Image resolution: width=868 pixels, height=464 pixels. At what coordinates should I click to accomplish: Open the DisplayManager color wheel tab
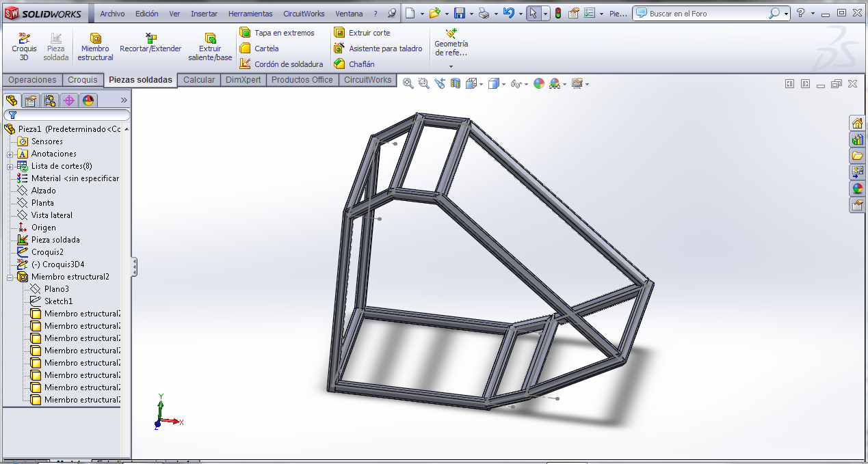[x=88, y=101]
